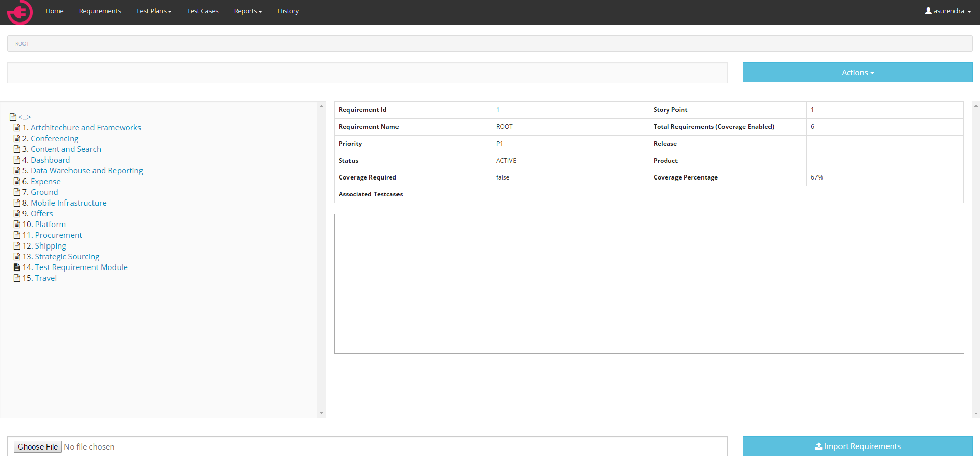Click the requirements tree scrollbar up arrow
Viewport: 980px width, 470px height.
pos(321,106)
